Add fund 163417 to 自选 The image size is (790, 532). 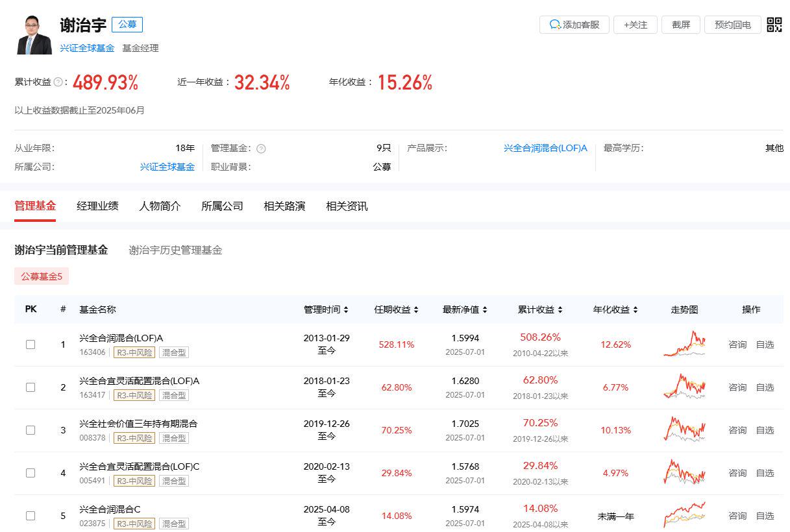point(765,387)
